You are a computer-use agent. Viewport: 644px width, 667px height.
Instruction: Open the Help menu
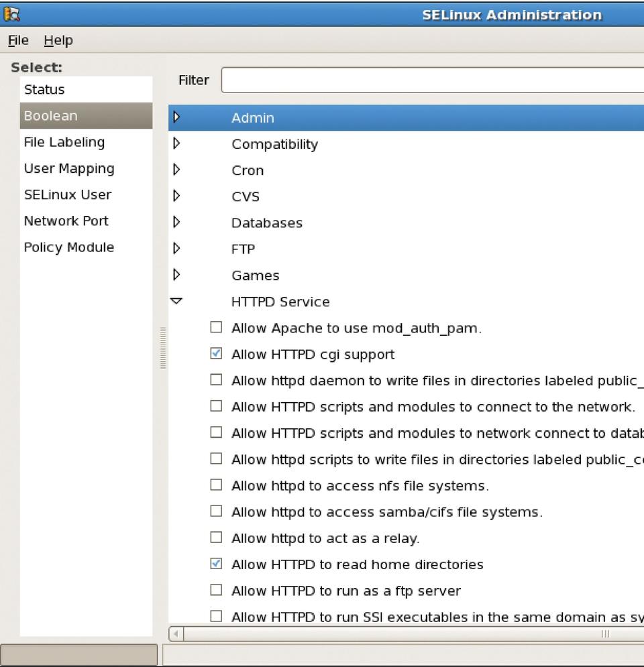click(x=58, y=40)
